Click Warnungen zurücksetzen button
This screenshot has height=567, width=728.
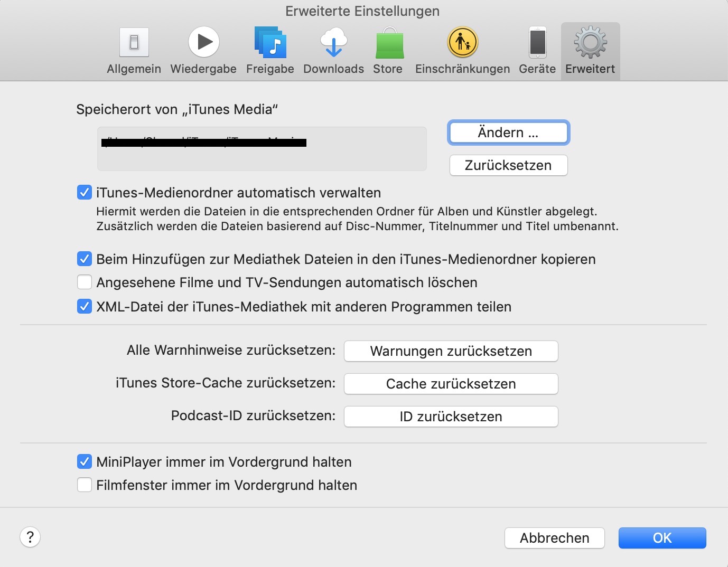[x=451, y=351]
